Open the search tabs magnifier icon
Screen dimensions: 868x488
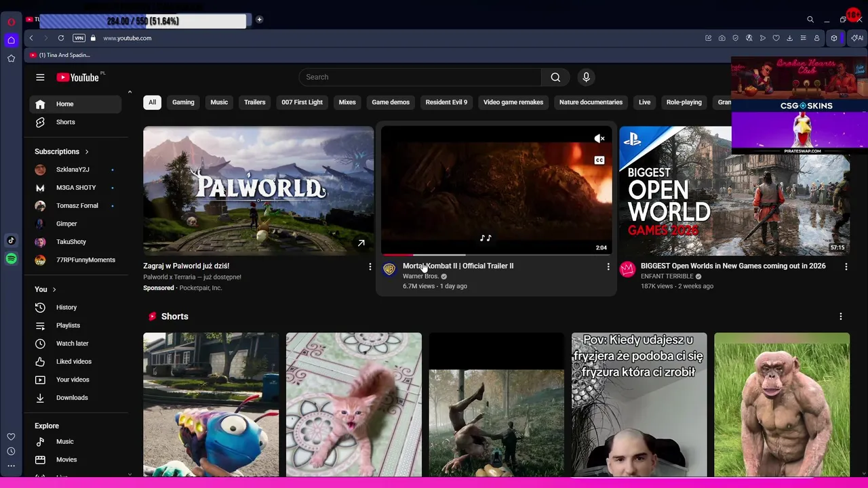pos(810,20)
